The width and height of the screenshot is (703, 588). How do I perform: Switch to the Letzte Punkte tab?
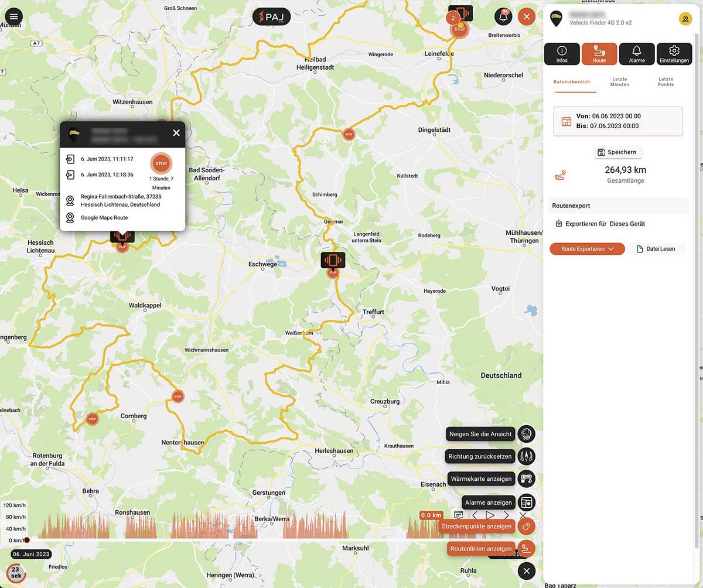(x=666, y=82)
